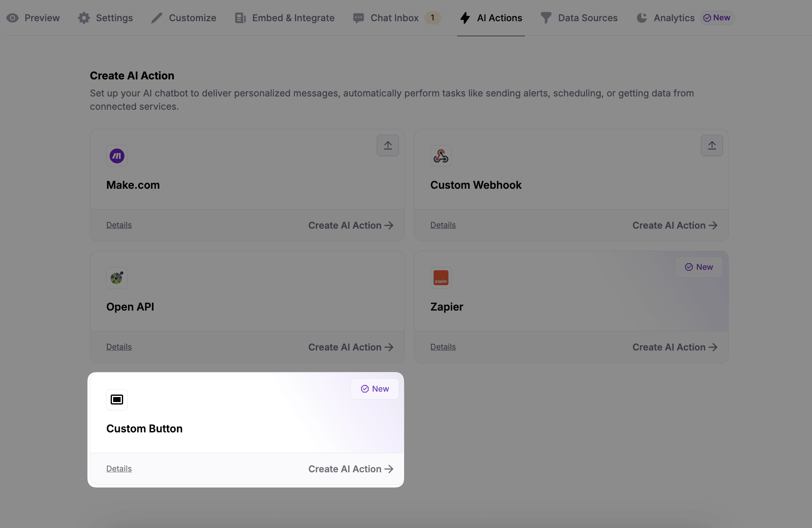Click the Zapier logo icon
The width and height of the screenshot is (812, 528).
[441, 278]
